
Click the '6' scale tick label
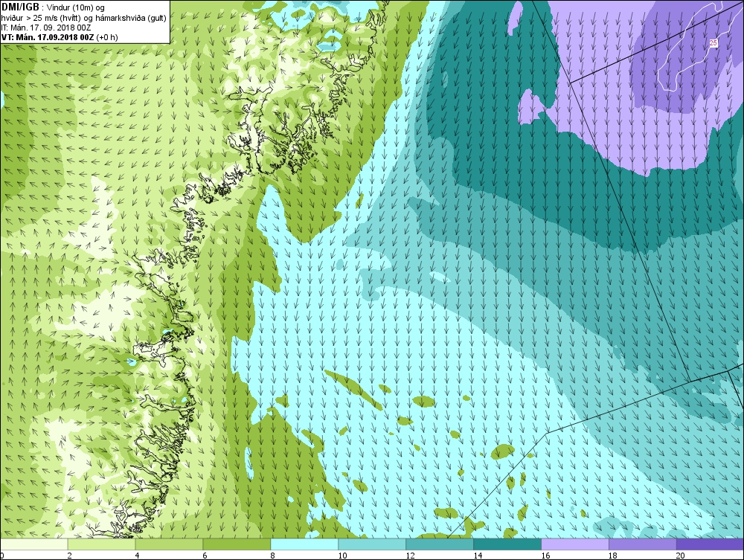point(205,556)
